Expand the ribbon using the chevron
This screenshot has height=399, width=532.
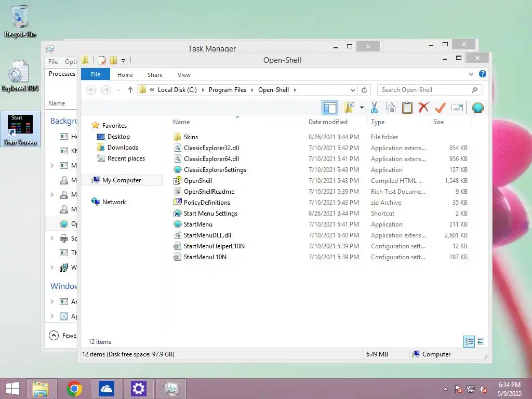pos(471,74)
